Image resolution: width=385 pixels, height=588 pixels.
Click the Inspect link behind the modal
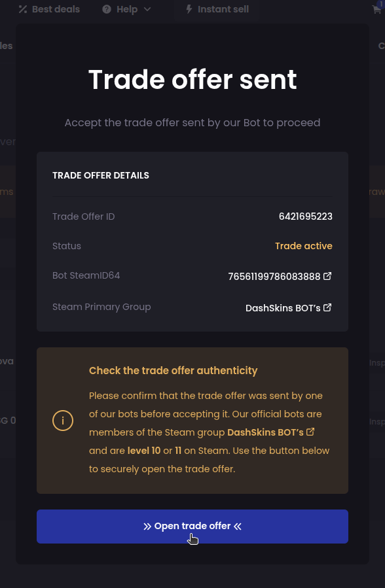coord(378,362)
